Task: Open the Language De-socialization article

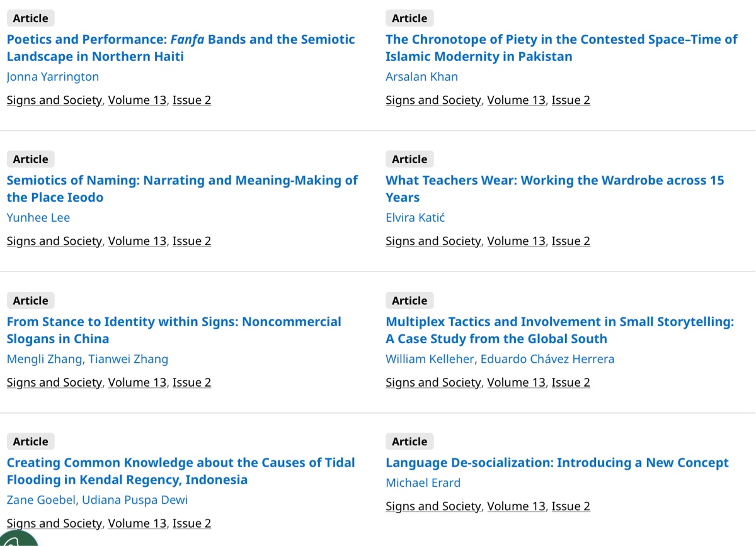Action: coord(557,463)
